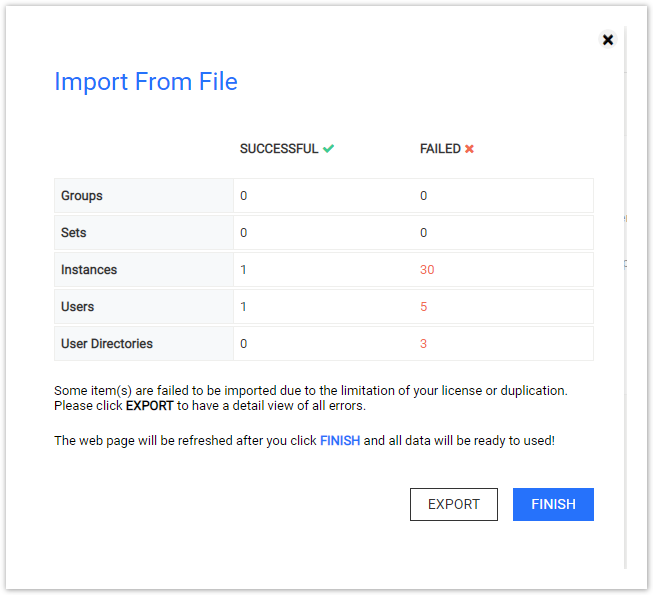Select the Groups row label
Viewport: 653px width, 595px height.
point(82,196)
